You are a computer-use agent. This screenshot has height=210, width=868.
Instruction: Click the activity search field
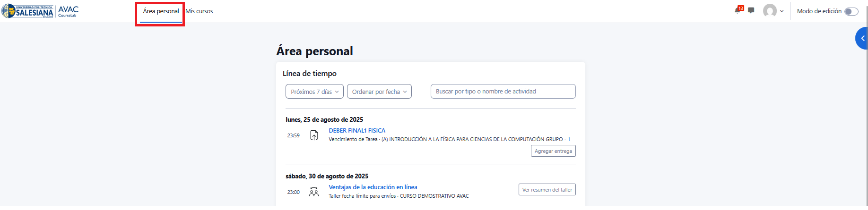coord(503,92)
